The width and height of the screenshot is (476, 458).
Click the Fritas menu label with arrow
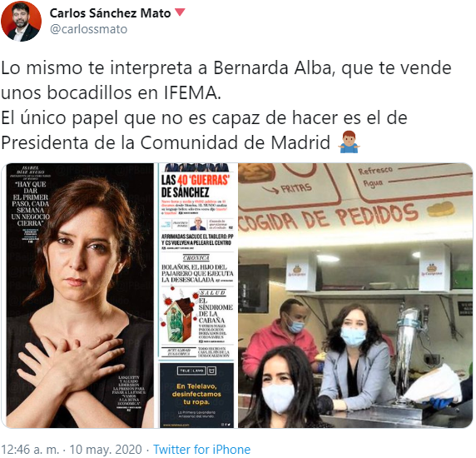(x=287, y=188)
